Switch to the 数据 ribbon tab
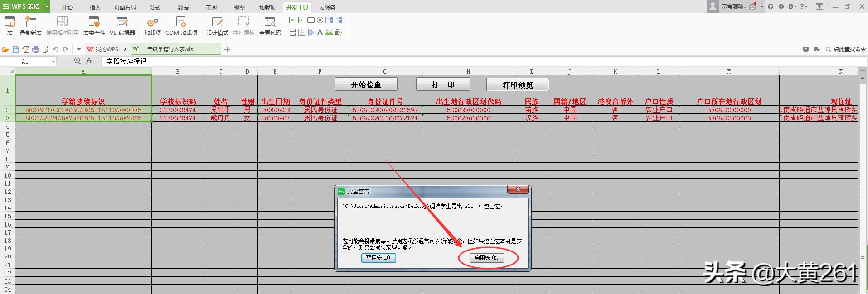Viewport: 868px width, 294px height. click(x=183, y=7)
